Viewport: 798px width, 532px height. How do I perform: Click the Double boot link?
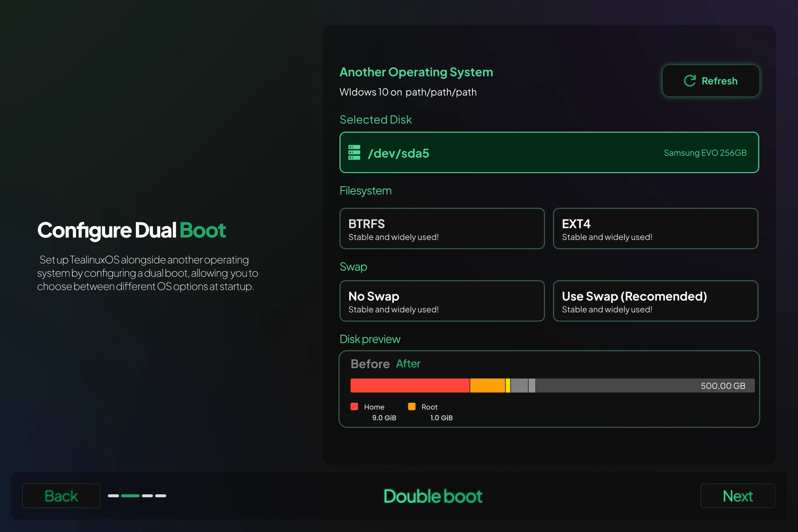coord(432,495)
